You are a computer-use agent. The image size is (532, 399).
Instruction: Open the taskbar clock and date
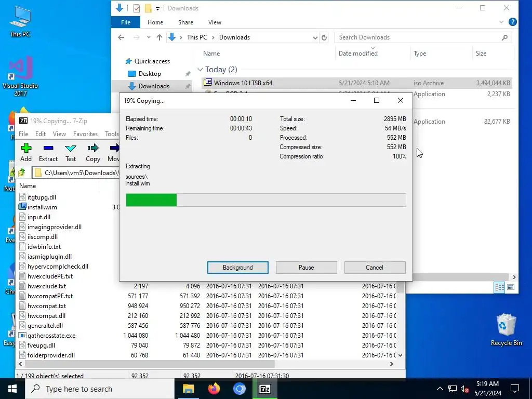pyautogui.click(x=487, y=389)
